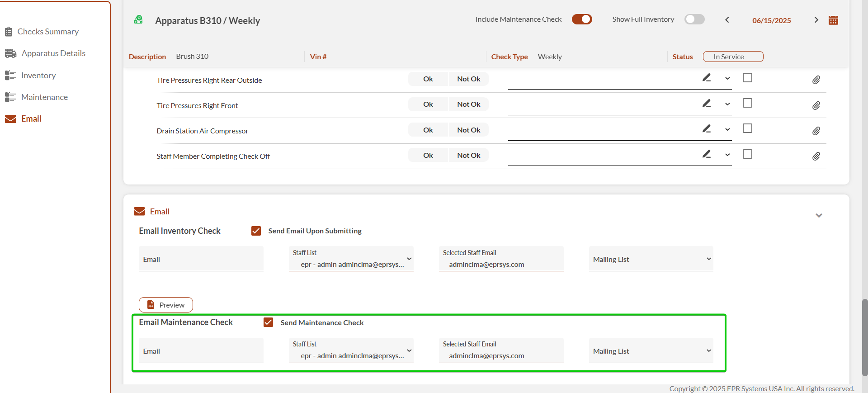Uncheck Send Email Upon Submitting
Image resolution: width=868 pixels, height=393 pixels.
256,231
